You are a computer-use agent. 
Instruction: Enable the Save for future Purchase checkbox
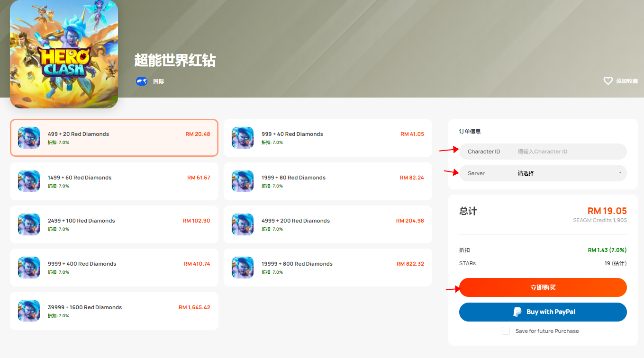[506, 331]
